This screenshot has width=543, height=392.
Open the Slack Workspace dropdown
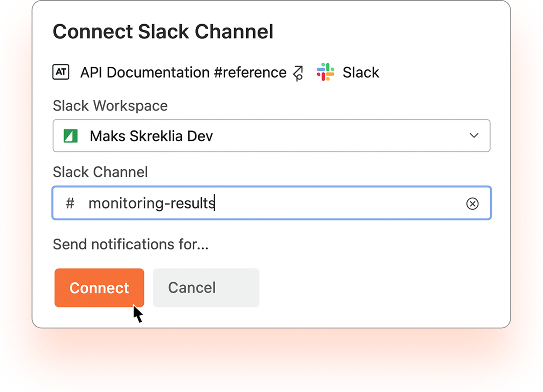click(x=271, y=136)
